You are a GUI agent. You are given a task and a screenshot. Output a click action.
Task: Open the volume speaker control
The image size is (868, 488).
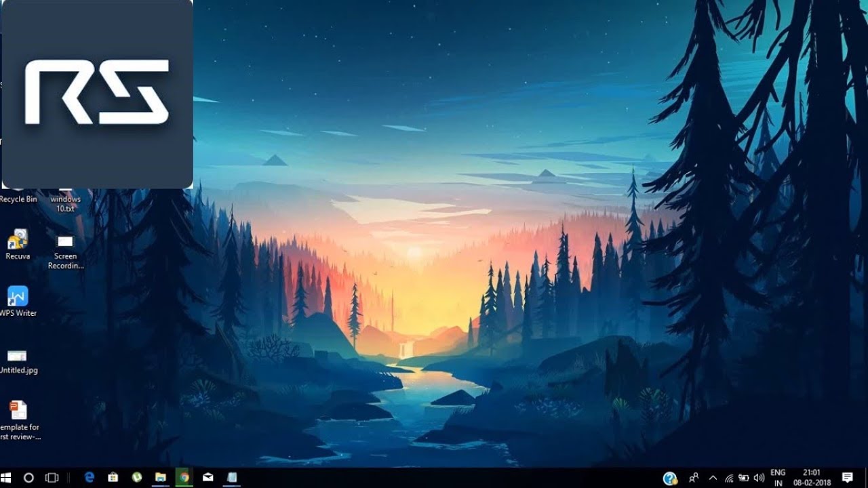coord(759,477)
